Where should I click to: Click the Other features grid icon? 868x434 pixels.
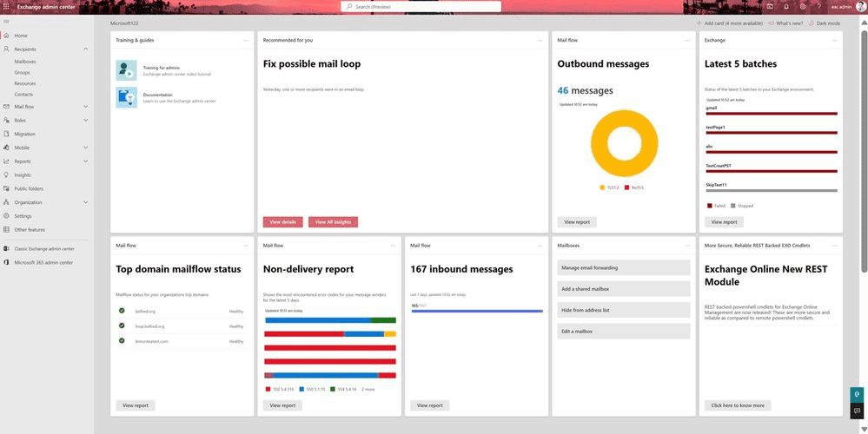(x=6, y=229)
